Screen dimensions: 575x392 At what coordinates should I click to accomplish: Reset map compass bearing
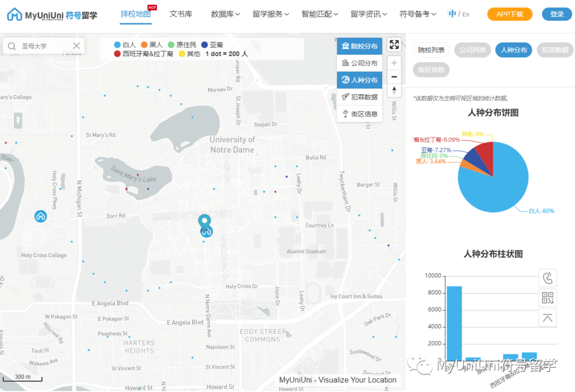point(394,90)
